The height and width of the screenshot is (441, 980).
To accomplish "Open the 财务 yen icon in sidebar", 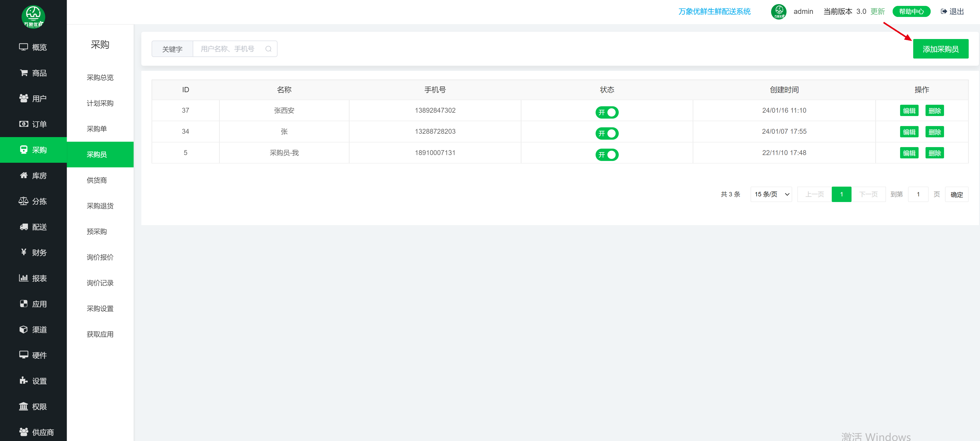I will [x=24, y=252].
